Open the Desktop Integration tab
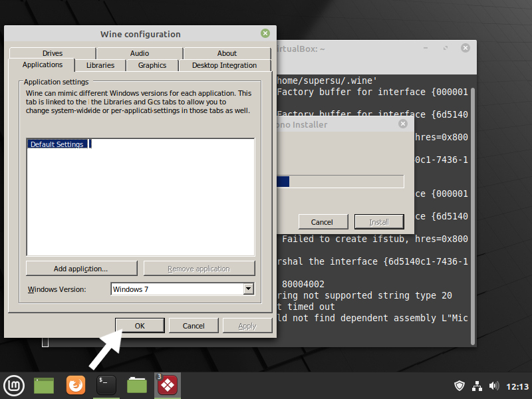Viewport: 532px width, 399px height. click(224, 65)
